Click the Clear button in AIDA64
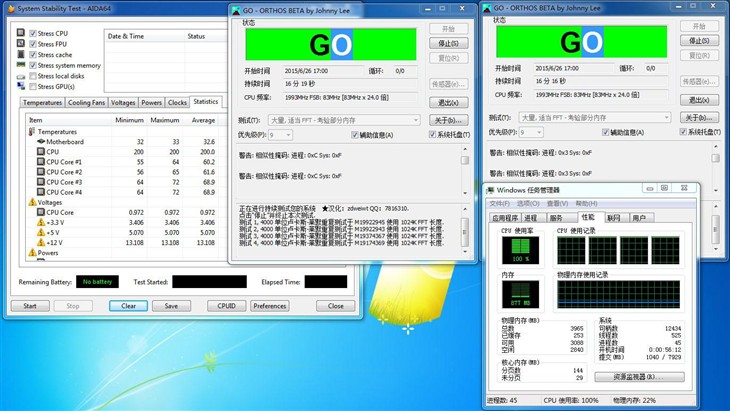The height and width of the screenshot is (411, 730). [128, 306]
